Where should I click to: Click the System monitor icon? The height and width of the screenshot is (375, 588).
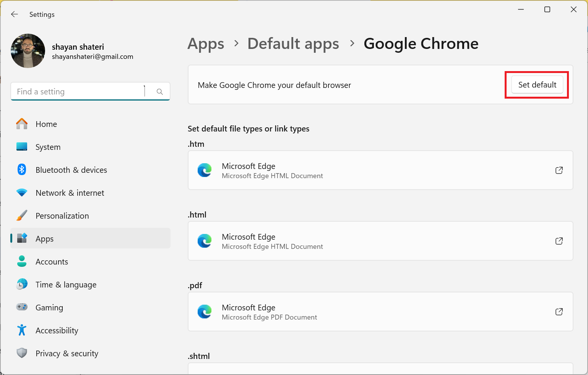tap(22, 147)
